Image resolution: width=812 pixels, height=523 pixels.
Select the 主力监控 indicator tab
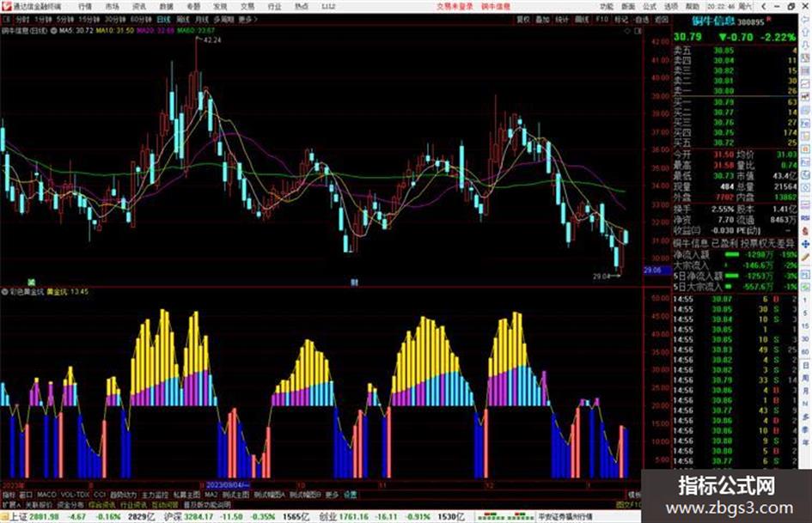[155, 495]
